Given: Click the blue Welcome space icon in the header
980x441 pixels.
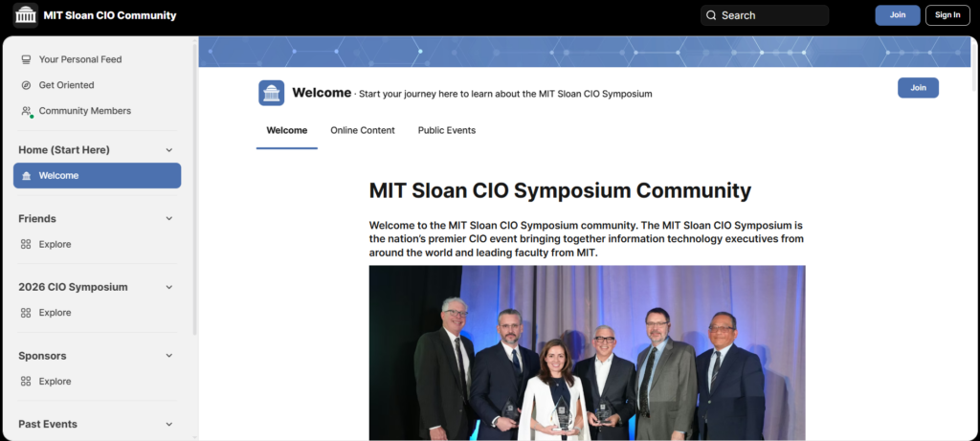Looking at the screenshot, I should click(x=271, y=93).
